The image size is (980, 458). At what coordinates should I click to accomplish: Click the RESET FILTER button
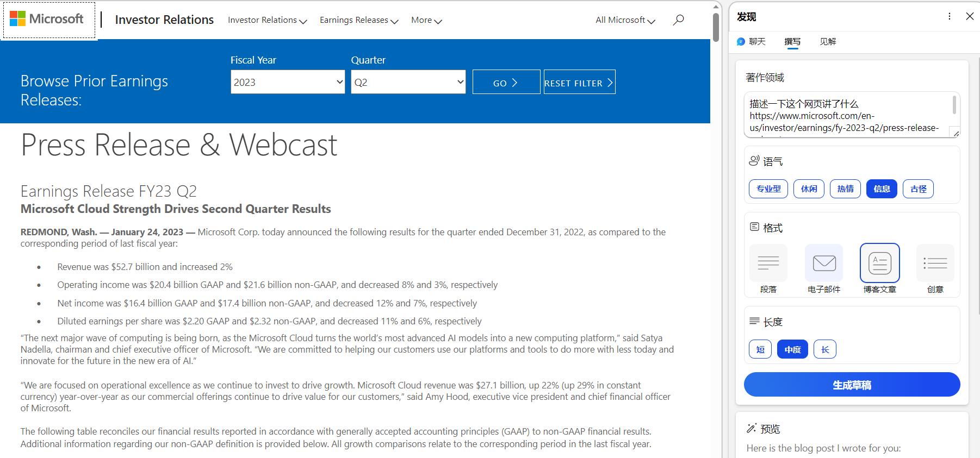[x=580, y=82]
